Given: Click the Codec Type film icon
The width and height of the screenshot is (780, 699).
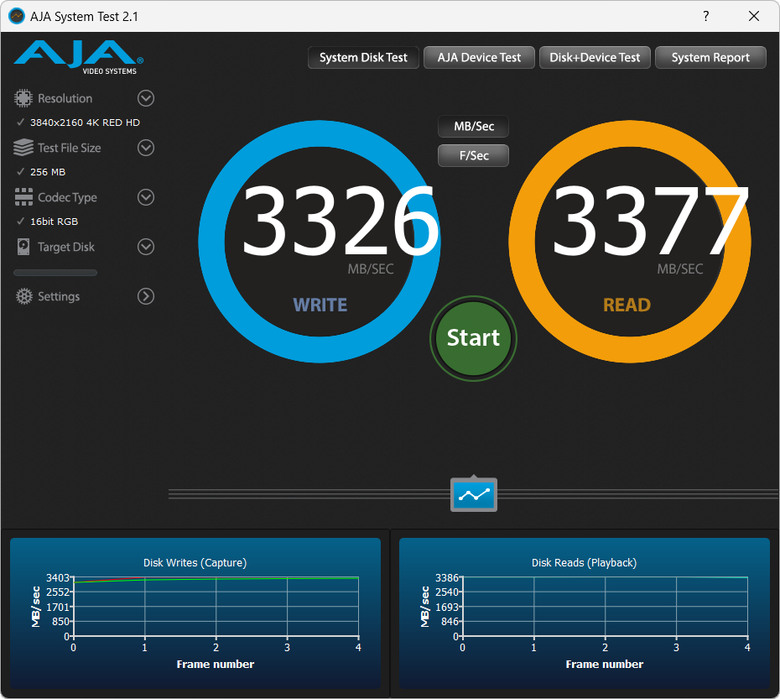Looking at the screenshot, I should 23,197.
